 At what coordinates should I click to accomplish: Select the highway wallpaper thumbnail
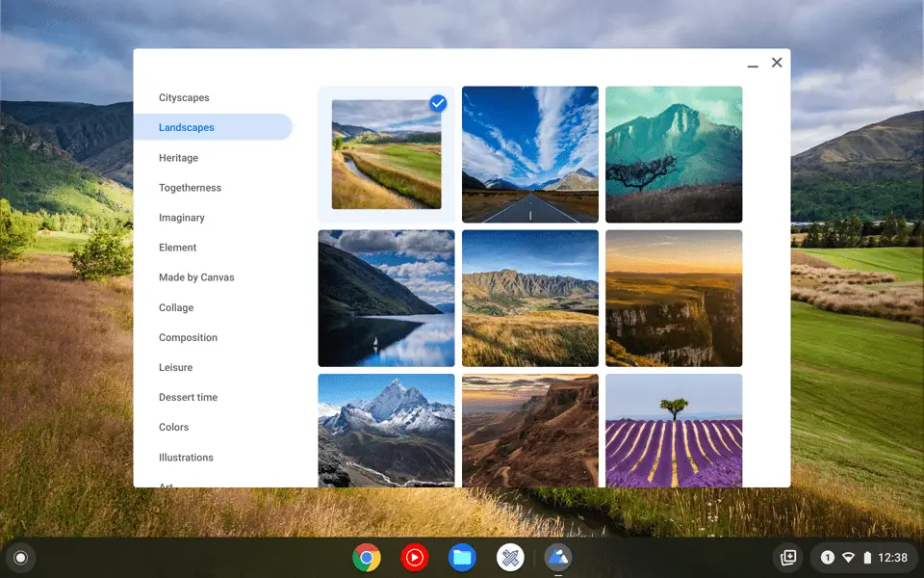[x=529, y=154]
